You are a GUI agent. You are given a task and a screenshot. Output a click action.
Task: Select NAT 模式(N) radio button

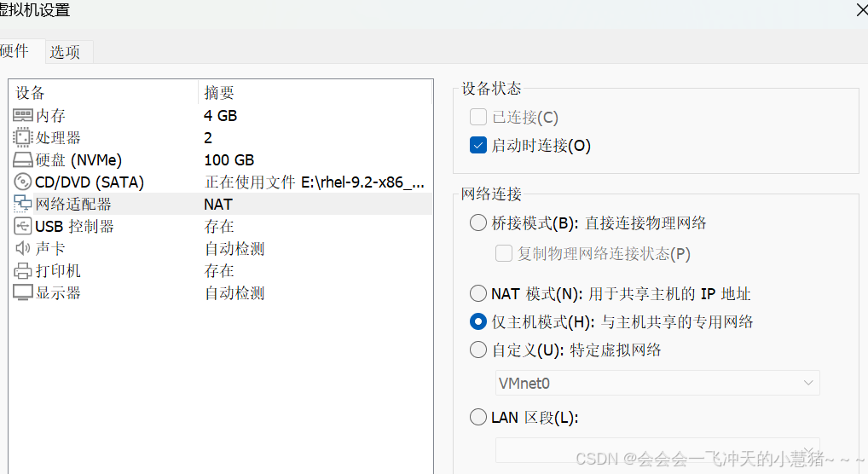(x=477, y=293)
